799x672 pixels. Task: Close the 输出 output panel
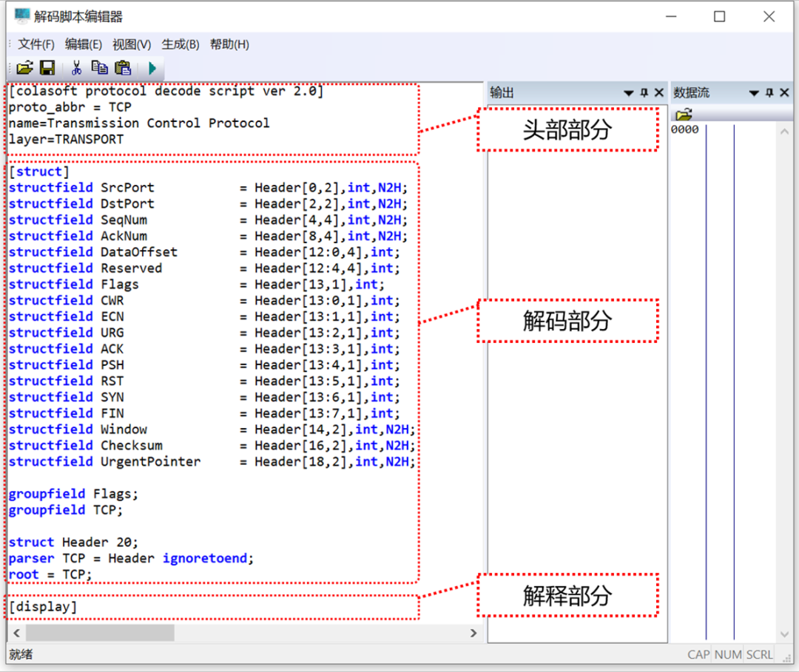(x=658, y=93)
